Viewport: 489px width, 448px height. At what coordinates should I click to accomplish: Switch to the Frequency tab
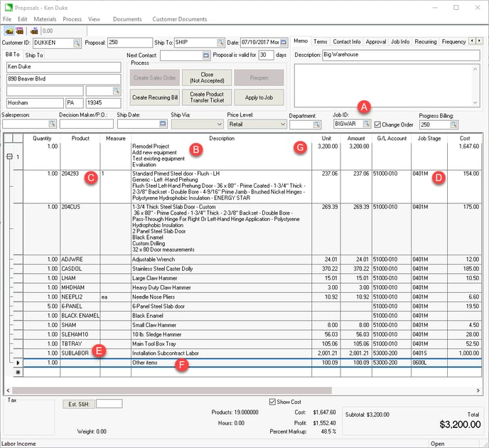[x=453, y=41]
